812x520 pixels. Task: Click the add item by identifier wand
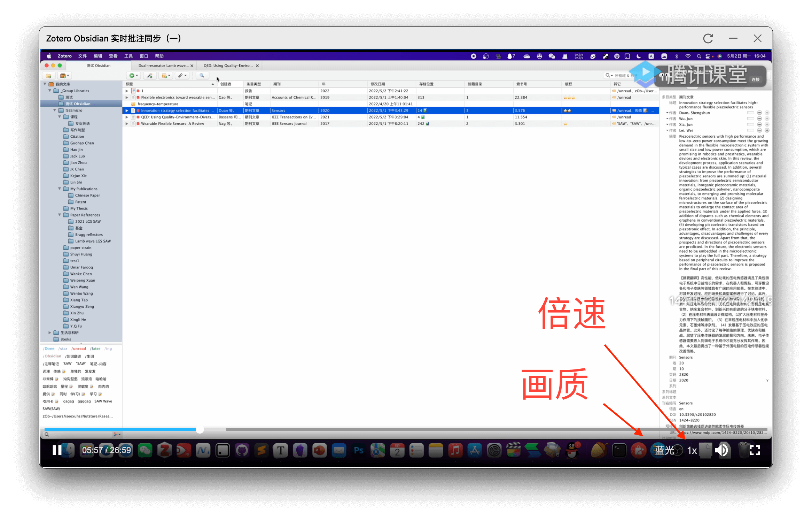pyautogui.click(x=149, y=76)
